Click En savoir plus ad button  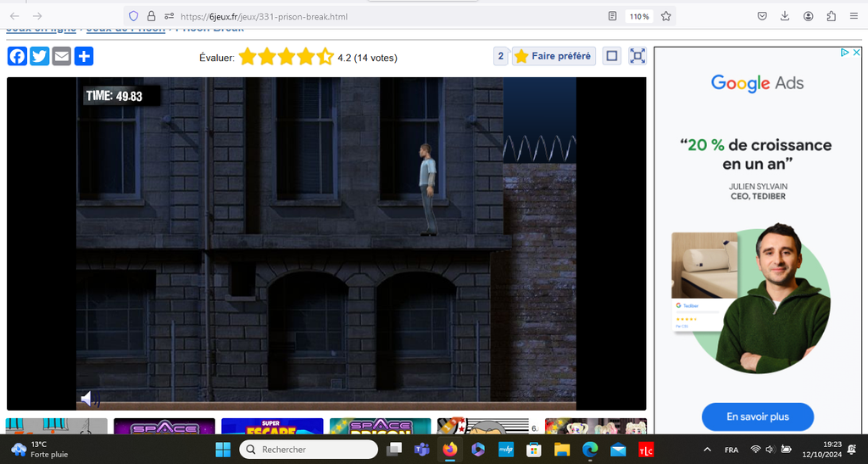757,416
